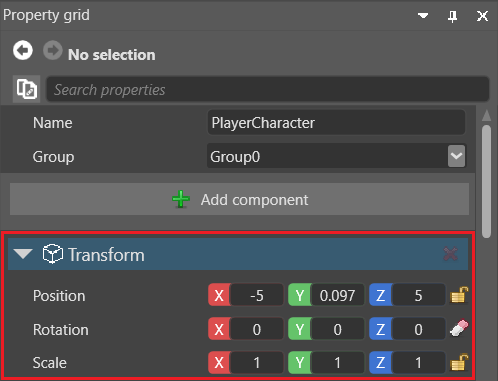
Task: Click the Add component button
Action: tap(239, 199)
